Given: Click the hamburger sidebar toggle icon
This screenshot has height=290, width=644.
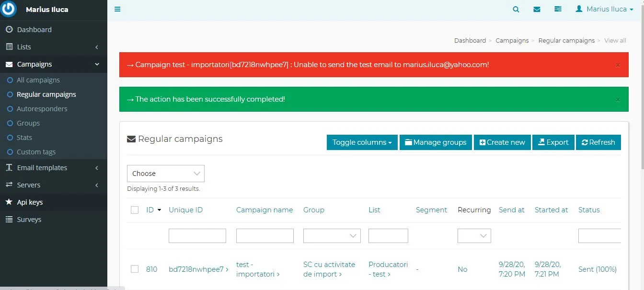Looking at the screenshot, I should pyautogui.click(x=117, y=9).
